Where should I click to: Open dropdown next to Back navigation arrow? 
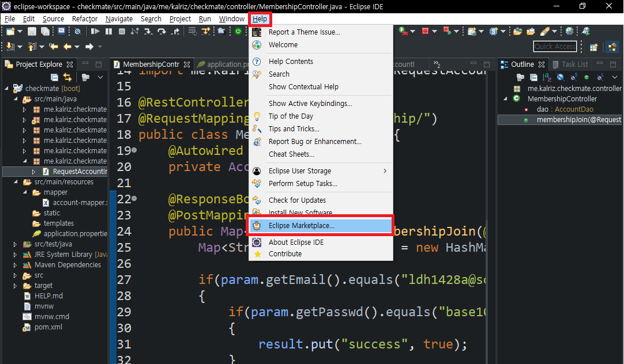click(x=77, y=47)
